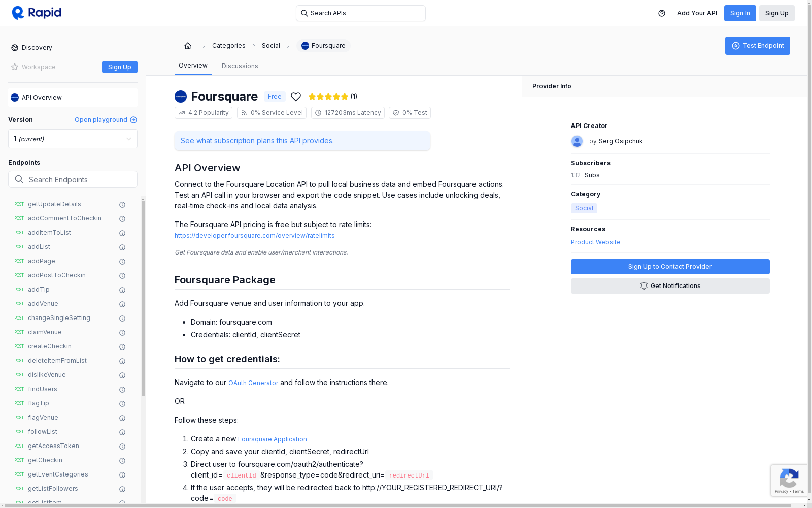
Task: Open info icon for getUpdateDetails
Action: pyautogui.click(x=122, y=205)
